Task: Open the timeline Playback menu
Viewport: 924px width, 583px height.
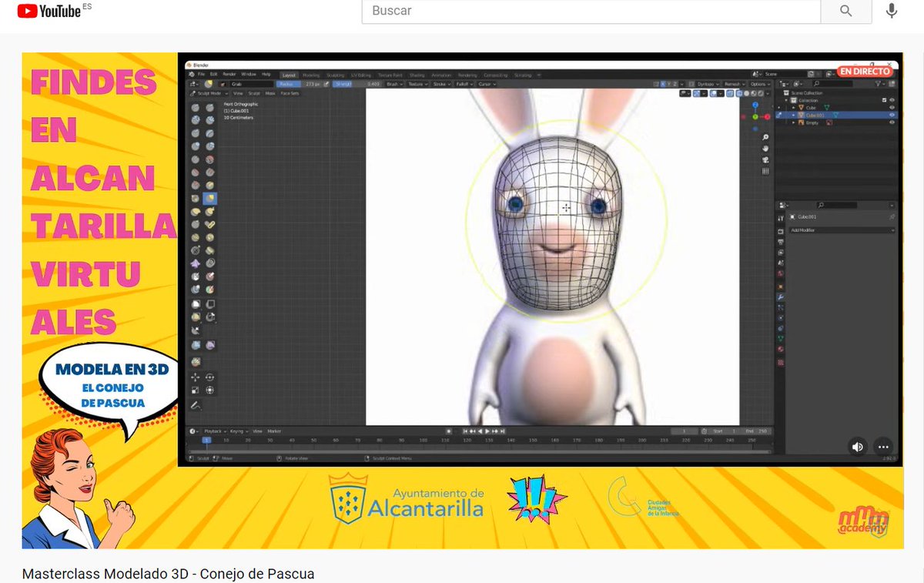Action: click(214, 431)
